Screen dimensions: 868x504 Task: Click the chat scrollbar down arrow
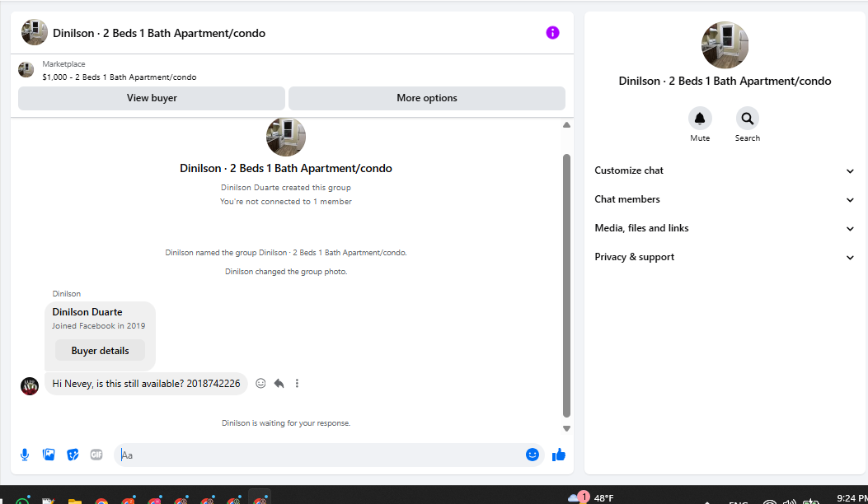click(x=566, y=428)
